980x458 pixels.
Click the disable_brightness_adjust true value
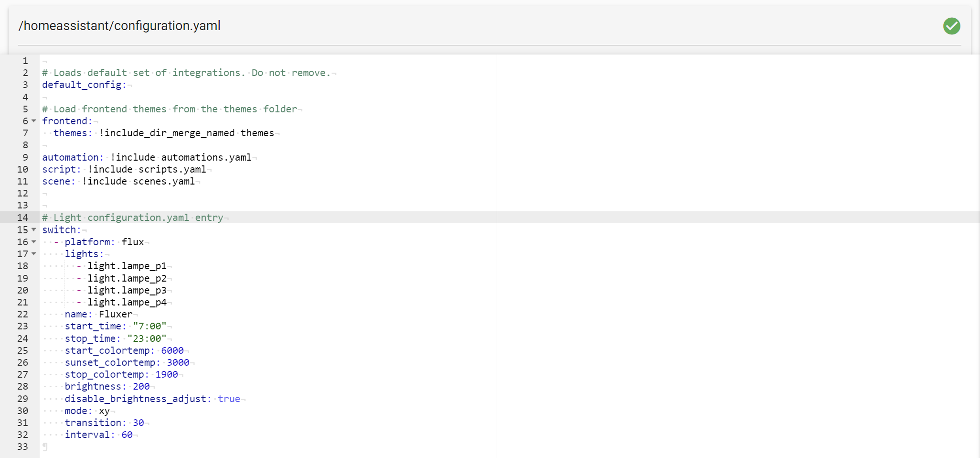tap(229, 399)
